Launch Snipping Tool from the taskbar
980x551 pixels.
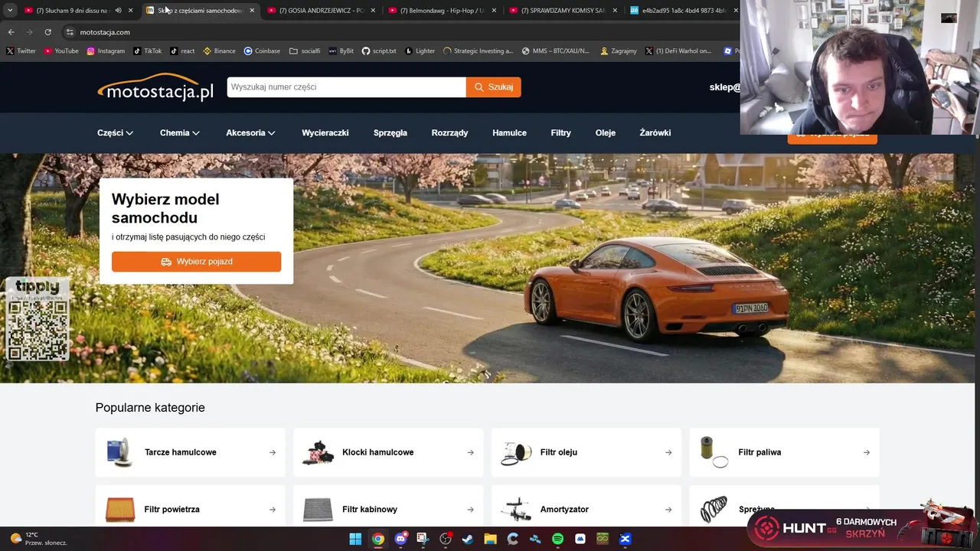[x=423, y=539]
